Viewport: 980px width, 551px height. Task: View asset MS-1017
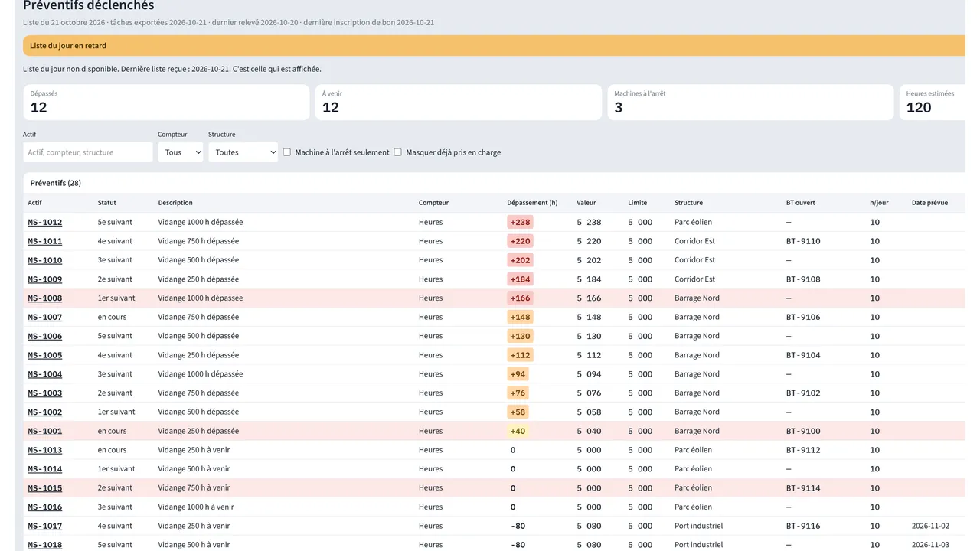coord(45,526)
